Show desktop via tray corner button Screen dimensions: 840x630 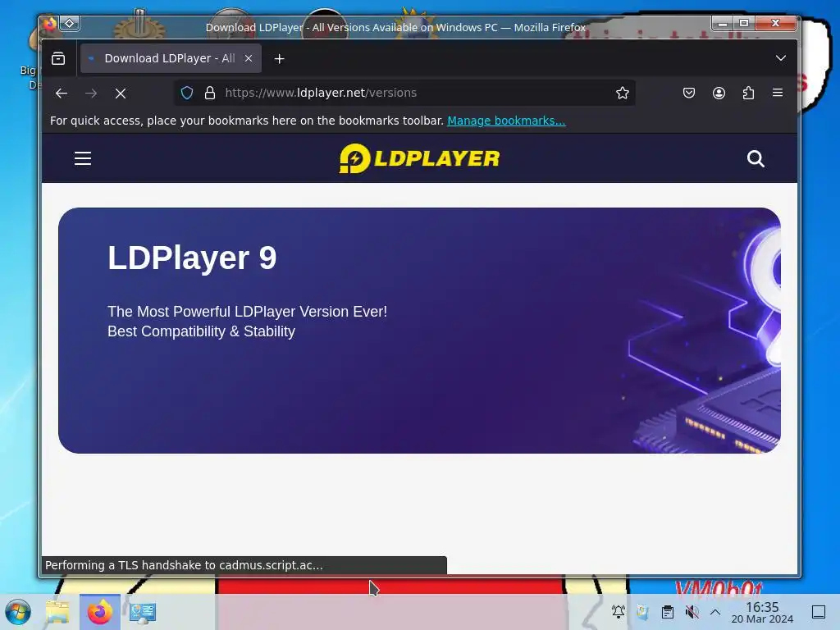819,611
